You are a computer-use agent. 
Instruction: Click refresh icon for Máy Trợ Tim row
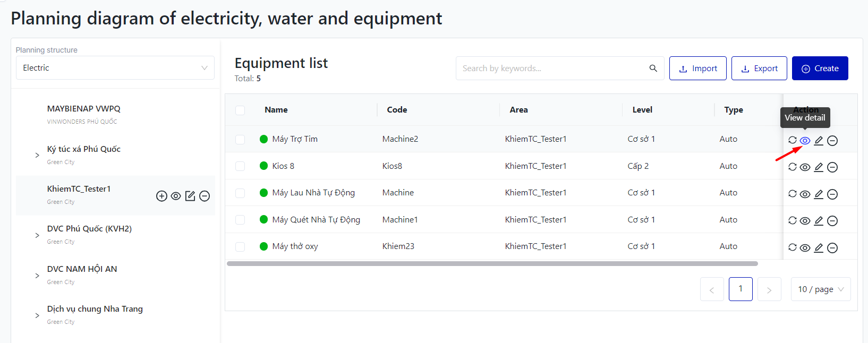click(792, 140)
